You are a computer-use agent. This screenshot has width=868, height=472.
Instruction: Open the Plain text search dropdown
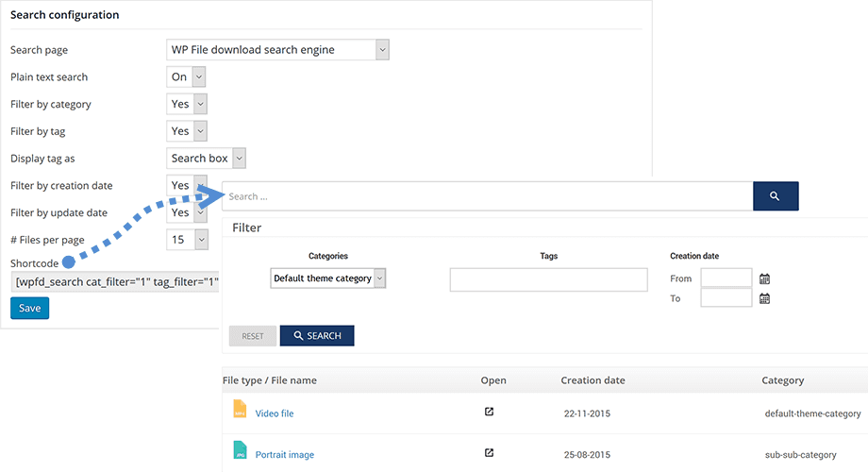point(186,76)
